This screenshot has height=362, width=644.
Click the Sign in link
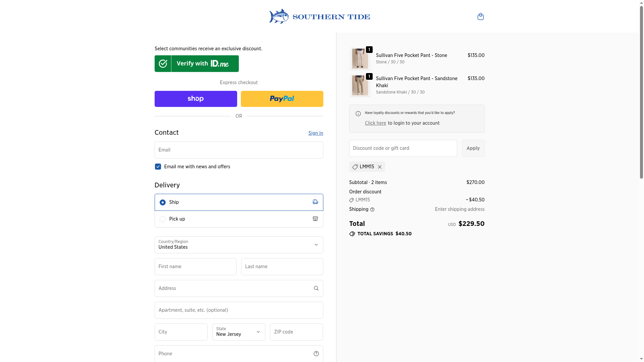point(316,133)
